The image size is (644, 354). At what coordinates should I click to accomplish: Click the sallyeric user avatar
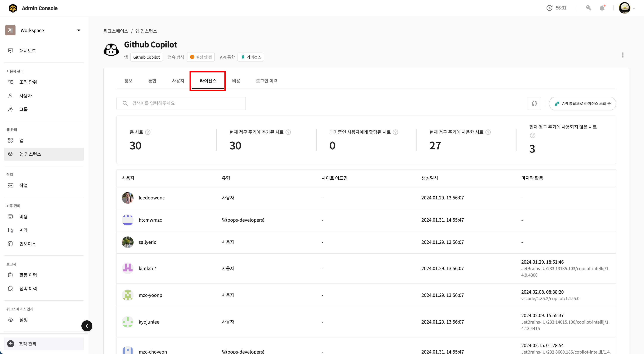128,242
